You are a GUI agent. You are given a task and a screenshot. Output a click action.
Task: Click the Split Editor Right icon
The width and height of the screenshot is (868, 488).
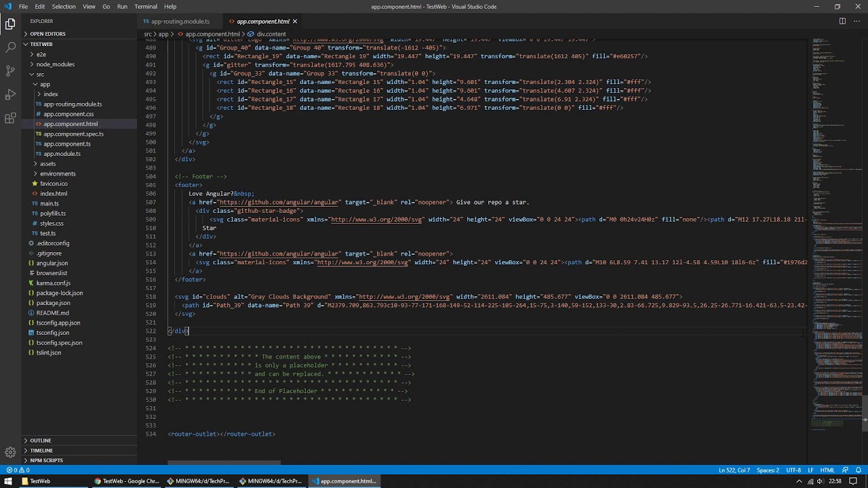[x=842, y=21]
